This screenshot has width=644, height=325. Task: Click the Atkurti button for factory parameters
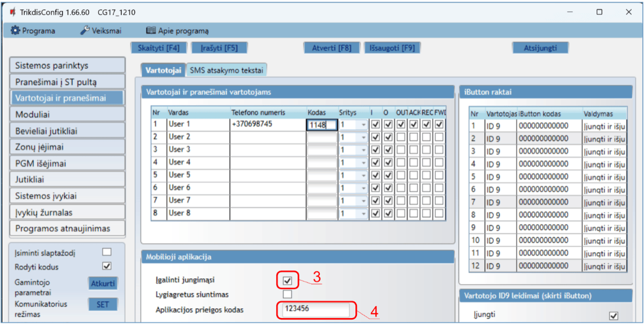click(103, 284)
